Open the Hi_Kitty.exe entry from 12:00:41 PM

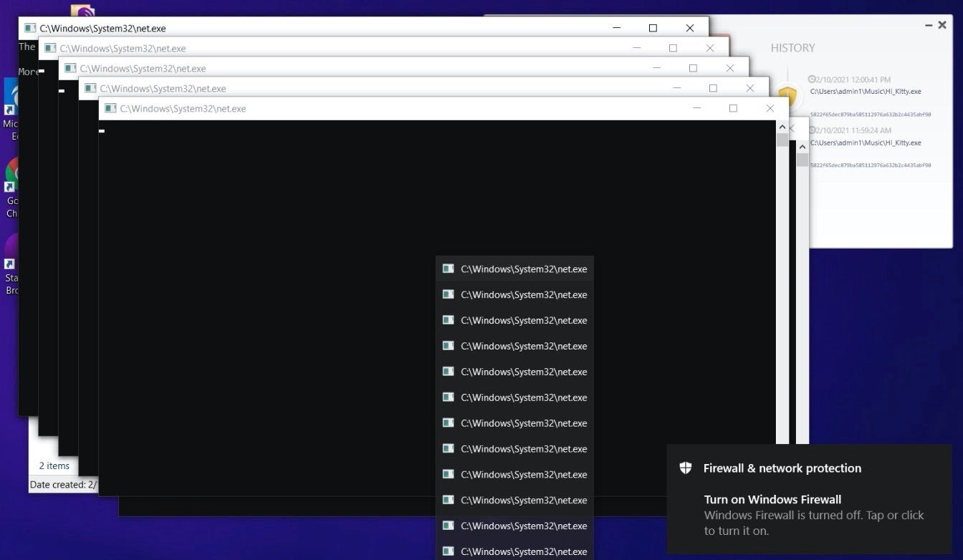tap(866, 92)
